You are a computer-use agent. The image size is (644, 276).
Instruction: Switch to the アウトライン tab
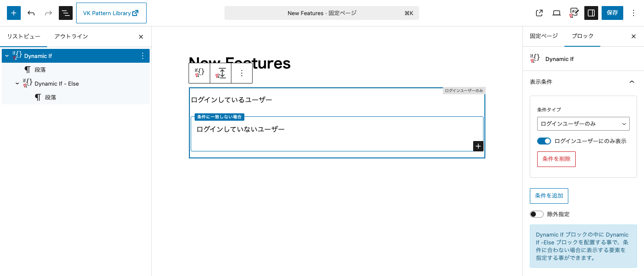(x=71, y=36)
